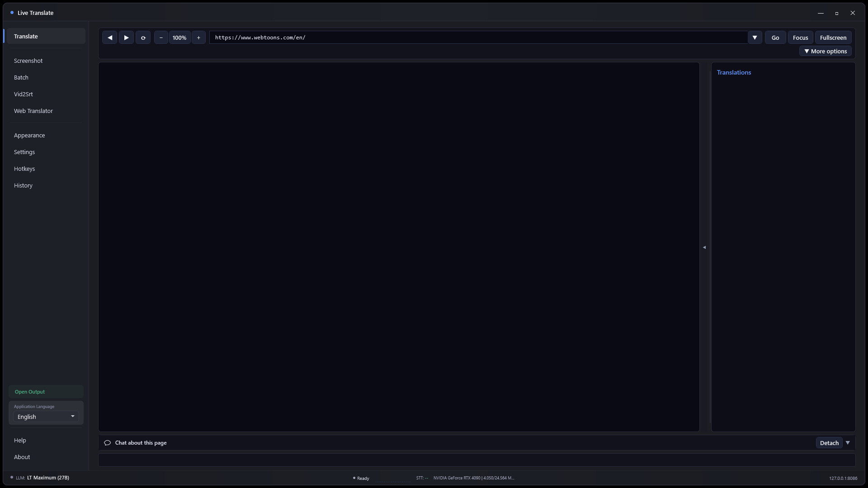Zoom in with the plus button
This screenshot has height=488, width=868.
tap(198, 38)
